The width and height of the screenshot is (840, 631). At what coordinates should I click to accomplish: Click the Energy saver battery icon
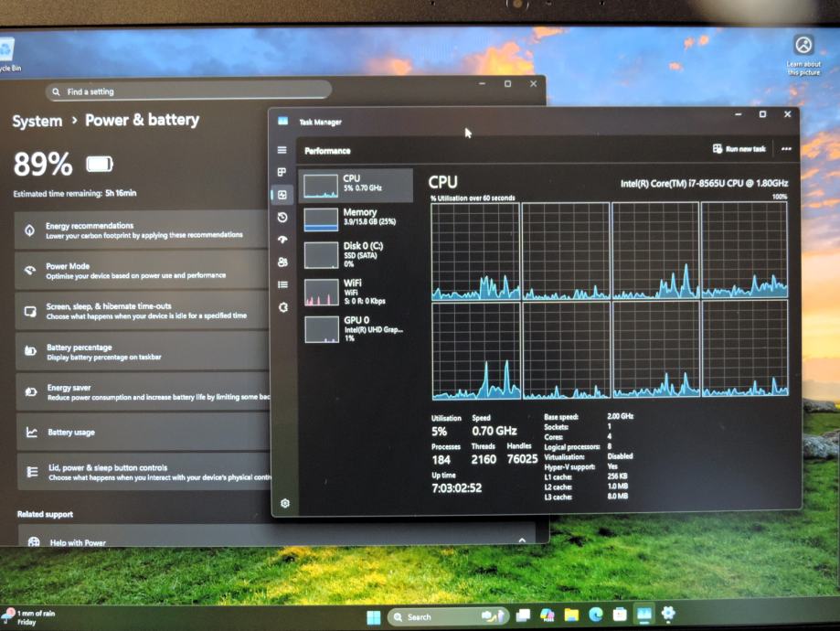[31, 392]
